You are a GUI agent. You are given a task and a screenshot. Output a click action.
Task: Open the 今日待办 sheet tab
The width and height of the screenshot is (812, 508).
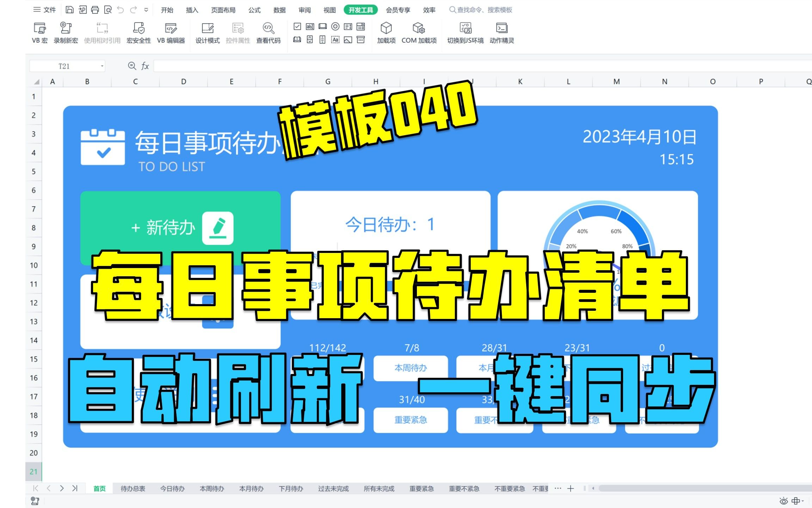point(172,488)
